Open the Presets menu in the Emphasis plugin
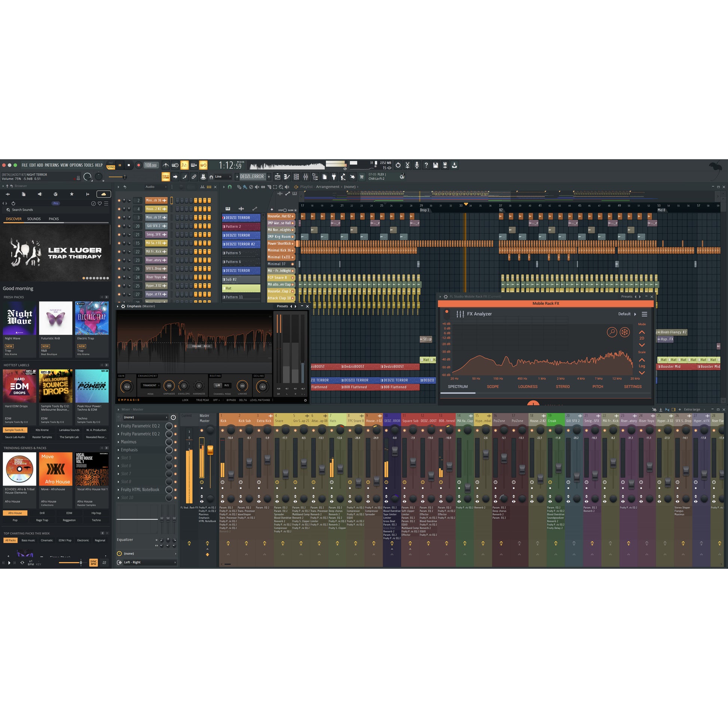 (x=282, y=306)
